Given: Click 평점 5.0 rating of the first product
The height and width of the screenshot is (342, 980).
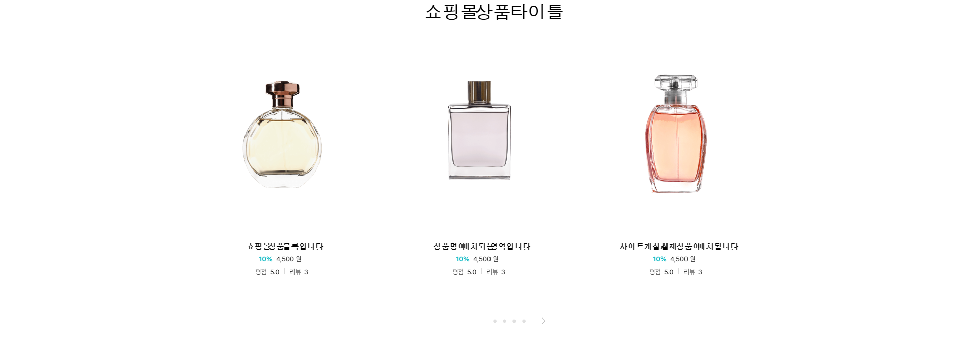Looking at the screenshot, I should [x=267, y=272].
